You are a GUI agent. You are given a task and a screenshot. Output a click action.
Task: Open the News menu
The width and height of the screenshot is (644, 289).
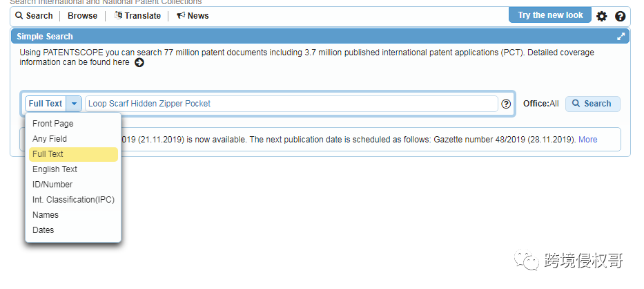pos(193,16)
